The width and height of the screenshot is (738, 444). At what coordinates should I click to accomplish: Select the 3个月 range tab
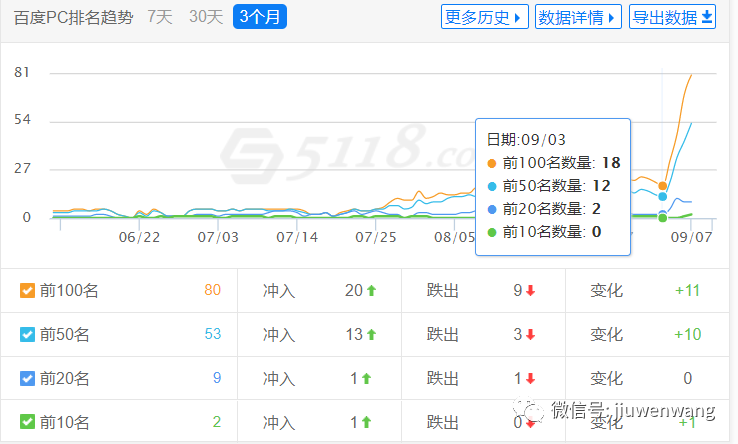pyautogui.click(x=260, y=16)
